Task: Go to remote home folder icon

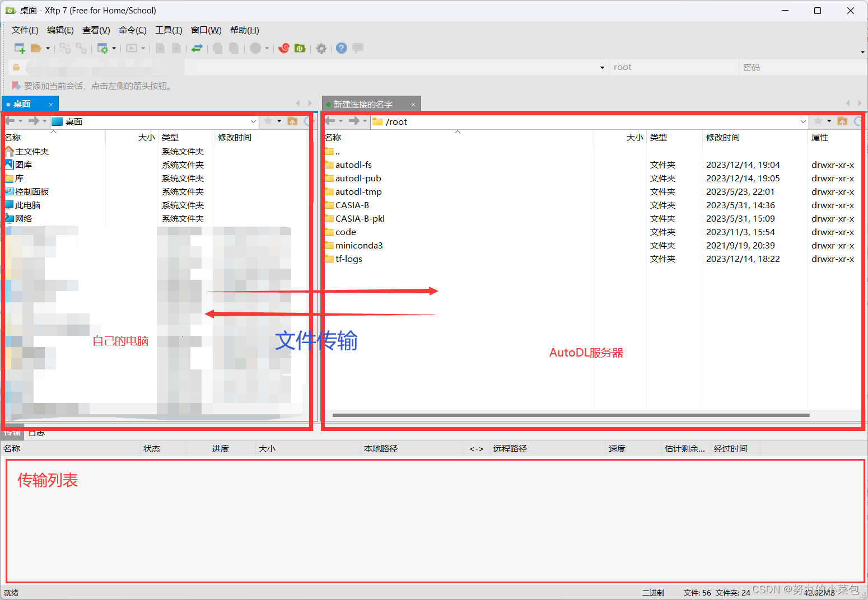Action: coord(842,121)
